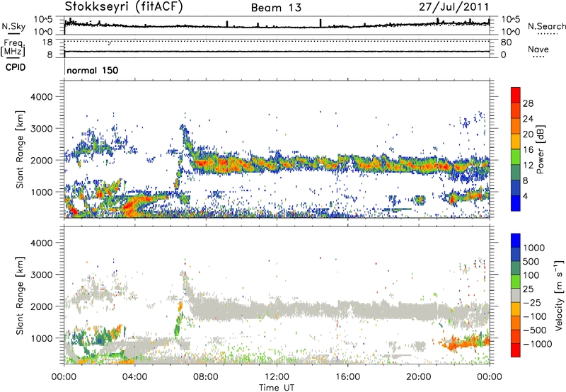Click the "−100" tick on the Velocity colorbar
Viewport: 566px width, 392px height.
(534, 316)
